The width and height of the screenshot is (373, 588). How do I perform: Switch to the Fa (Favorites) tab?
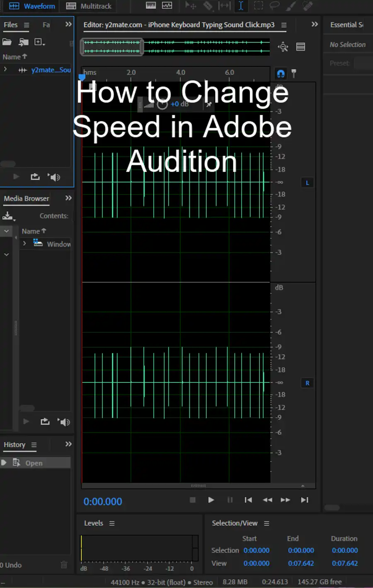coord(46,25)
